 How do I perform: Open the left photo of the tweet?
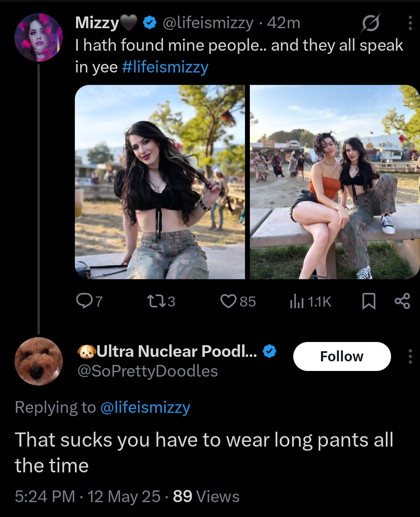point(160,182)
